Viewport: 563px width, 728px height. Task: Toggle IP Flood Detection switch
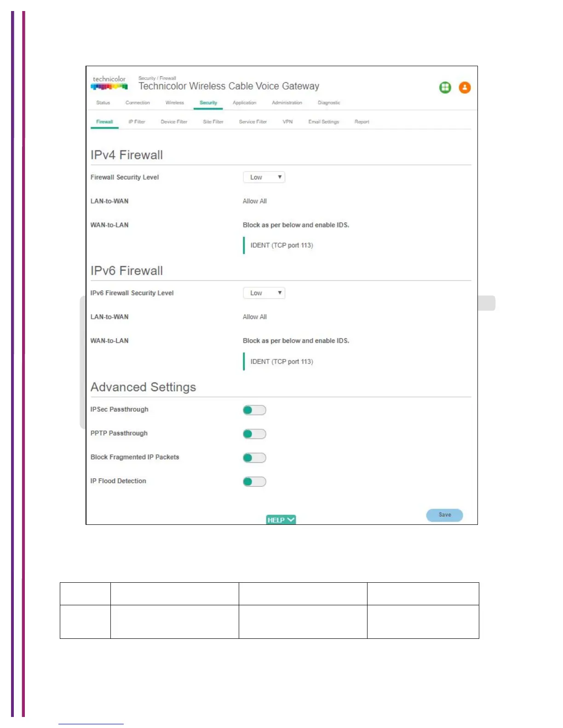coord(254,482)
